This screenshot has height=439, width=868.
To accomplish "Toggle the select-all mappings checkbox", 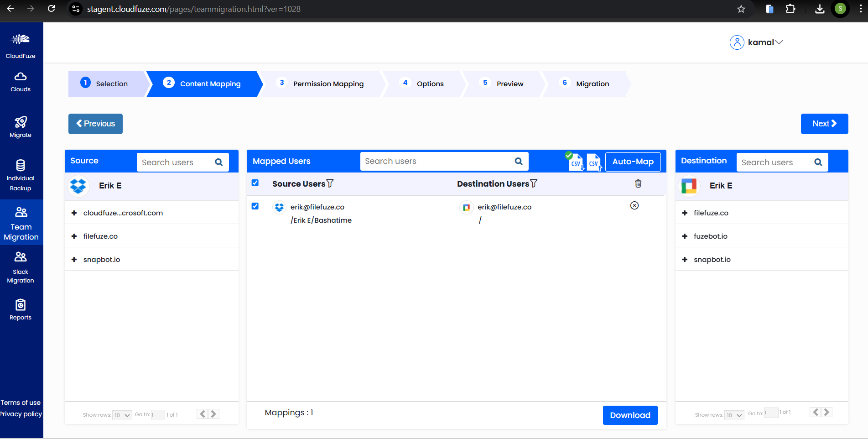I will click(255, 183).
